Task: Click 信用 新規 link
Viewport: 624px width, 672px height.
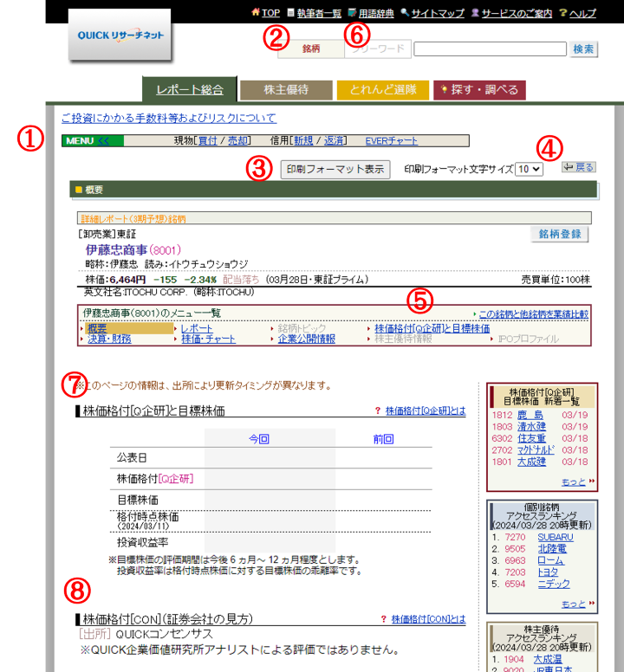Action: (x=303, y=140)
